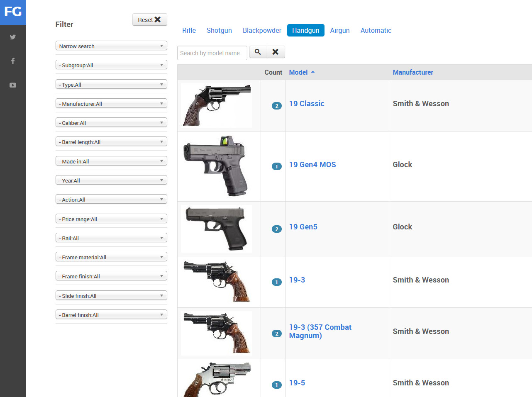Viewport: 532px width, 397px height.
Task: Click the Model sort arrow indicator
Action: [x=313, y=72]
